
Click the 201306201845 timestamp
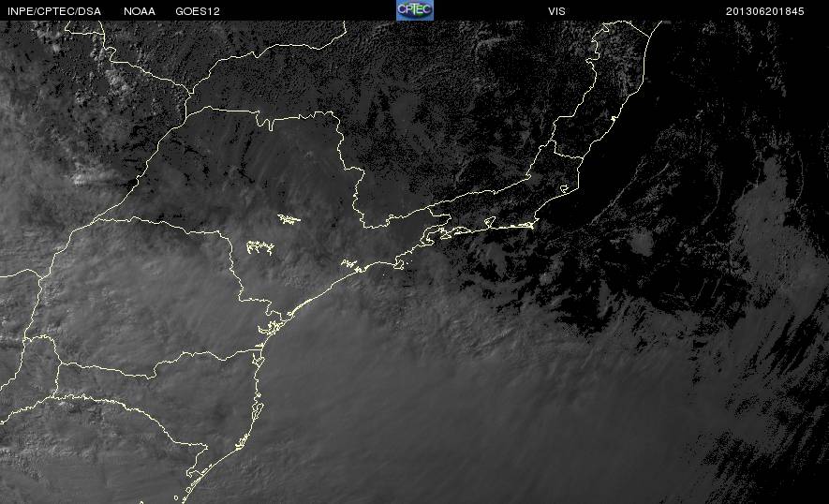[x=765, y=11]
